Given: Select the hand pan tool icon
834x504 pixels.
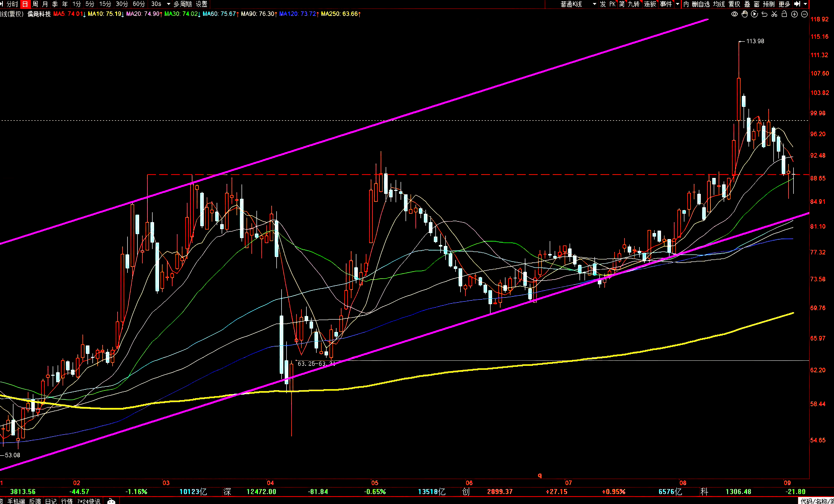Looking at the screenshot, I should tap(744, 14).
